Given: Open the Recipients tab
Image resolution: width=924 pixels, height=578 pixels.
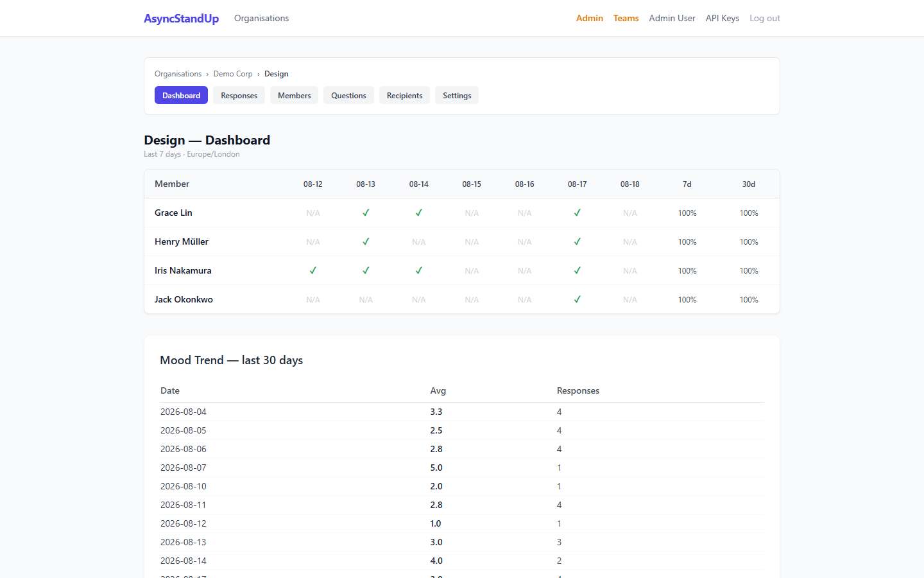Looking at the screenshot, I should (x=404, y=95).
